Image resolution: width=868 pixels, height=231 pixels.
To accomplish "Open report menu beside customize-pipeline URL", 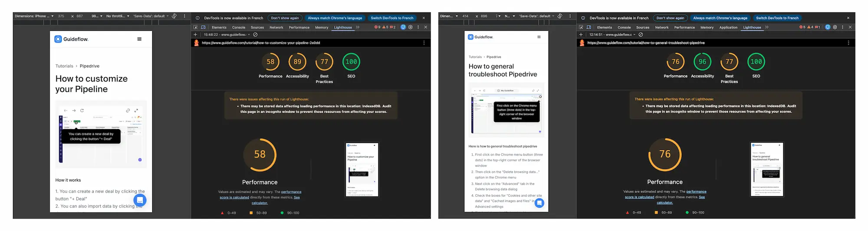I will point(424,43).
